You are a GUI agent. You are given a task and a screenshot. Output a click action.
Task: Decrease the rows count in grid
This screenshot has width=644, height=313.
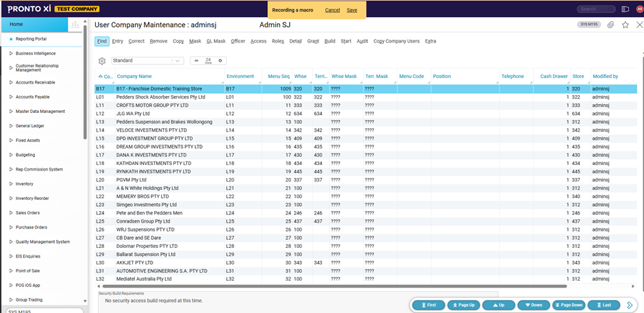[x=196, y=60]
